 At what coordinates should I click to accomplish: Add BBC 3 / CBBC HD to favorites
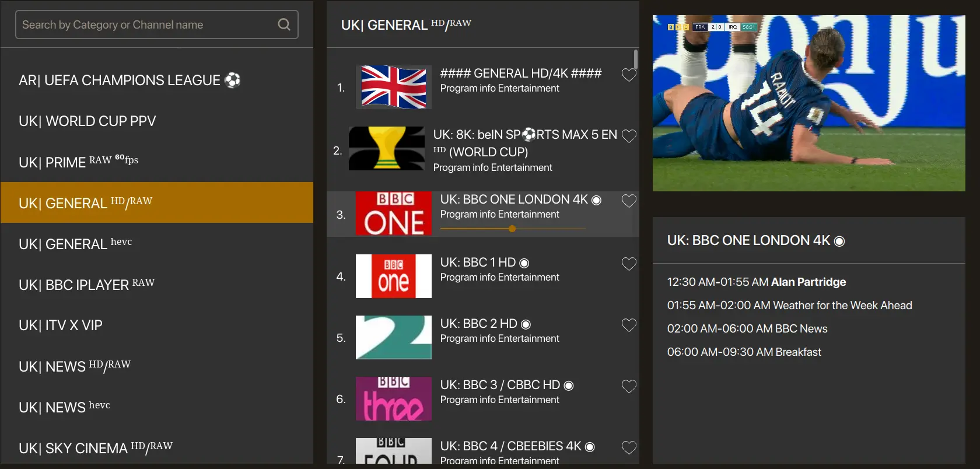pyautogui.click(x=629, y=386)
